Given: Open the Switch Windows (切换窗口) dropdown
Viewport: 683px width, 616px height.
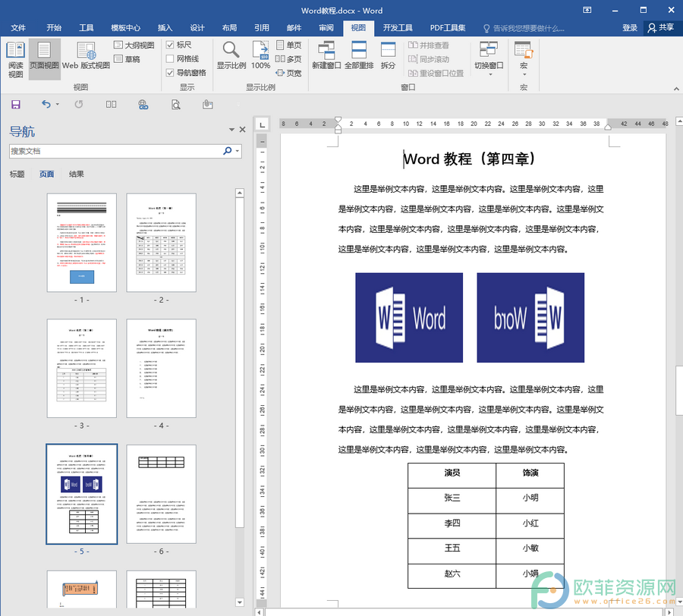Looking at the screenshot, I should (x=489, y=60).
